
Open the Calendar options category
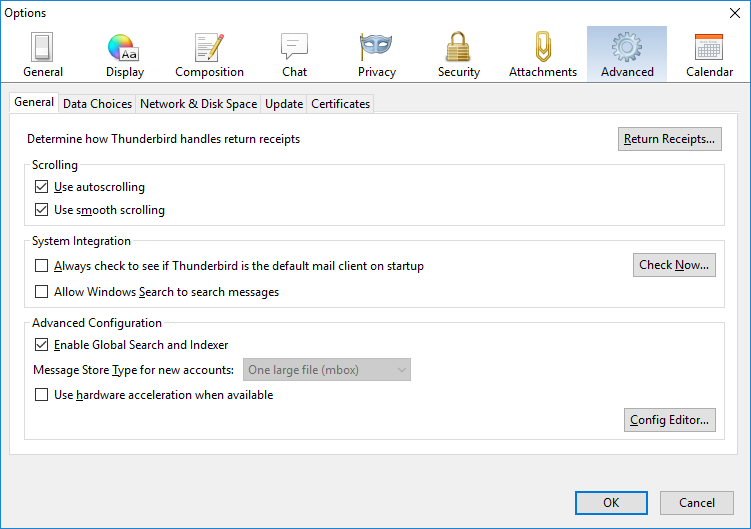pos(709,54)
